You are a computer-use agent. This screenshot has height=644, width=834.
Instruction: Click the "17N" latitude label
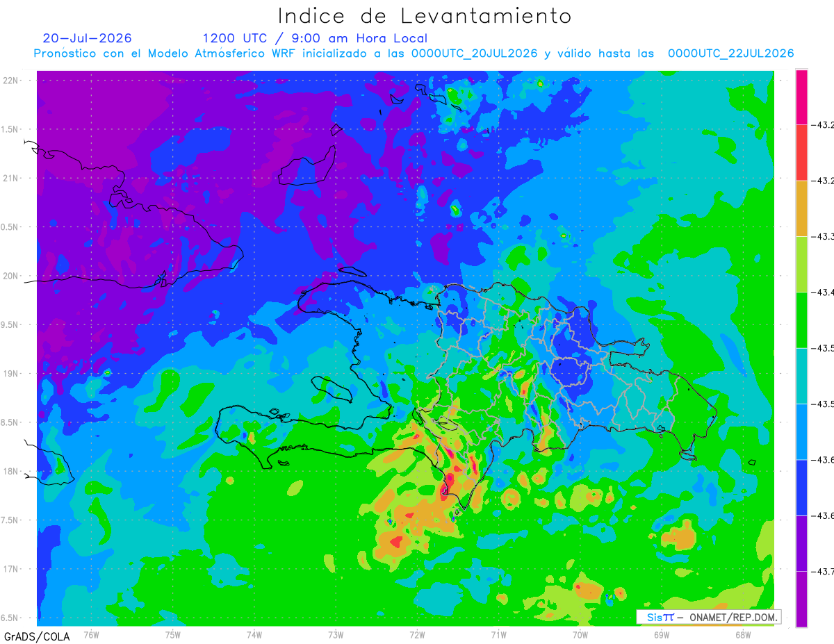tap(11, 569)
